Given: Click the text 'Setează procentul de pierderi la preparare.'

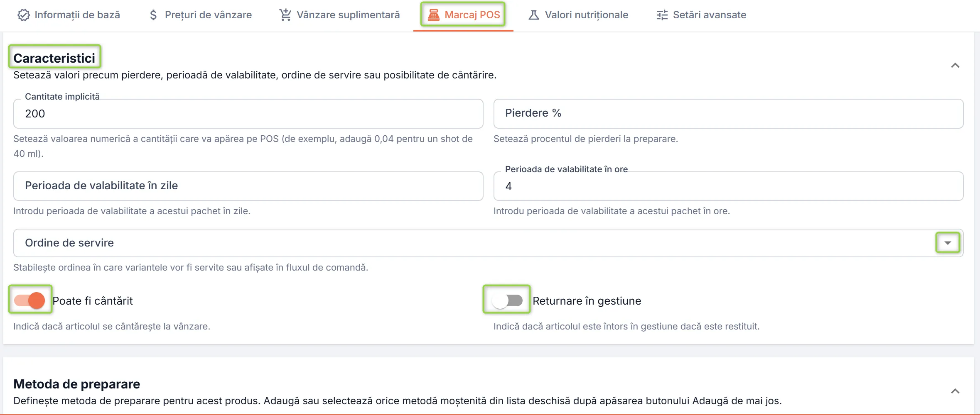Looking at the screenshot, I should [586, 139].
